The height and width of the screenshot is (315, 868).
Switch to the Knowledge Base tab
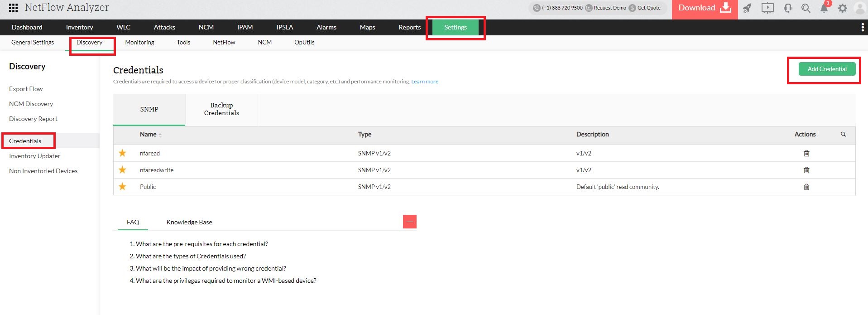[189, 222]
